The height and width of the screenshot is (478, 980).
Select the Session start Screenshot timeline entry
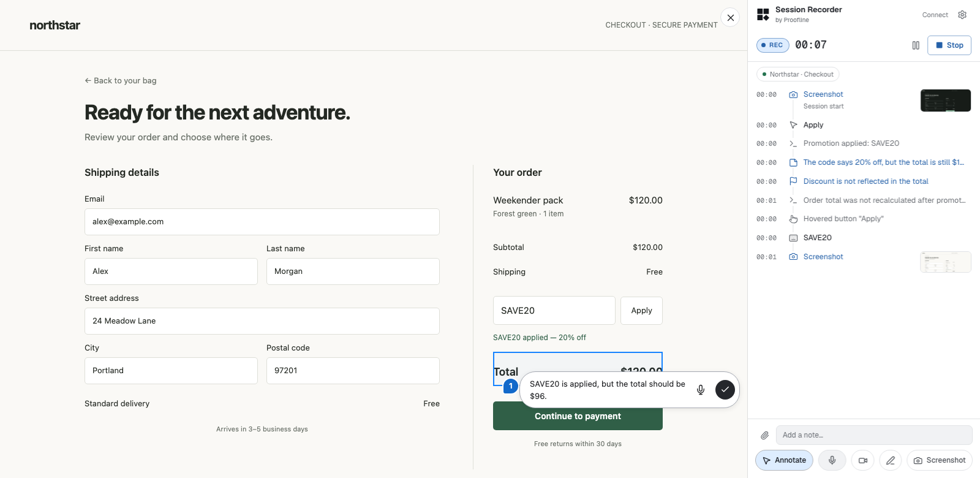coord(823,94)
